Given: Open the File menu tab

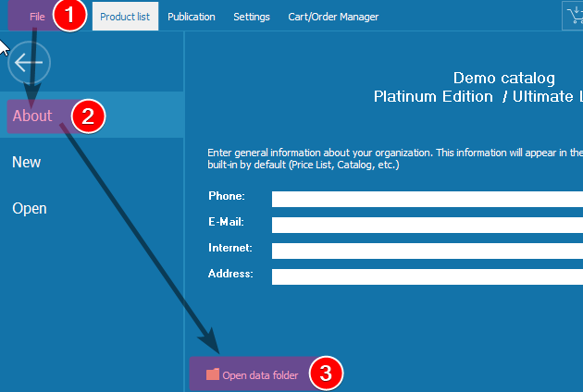Looking at the screenshot, I should click(x=37, y=17).
